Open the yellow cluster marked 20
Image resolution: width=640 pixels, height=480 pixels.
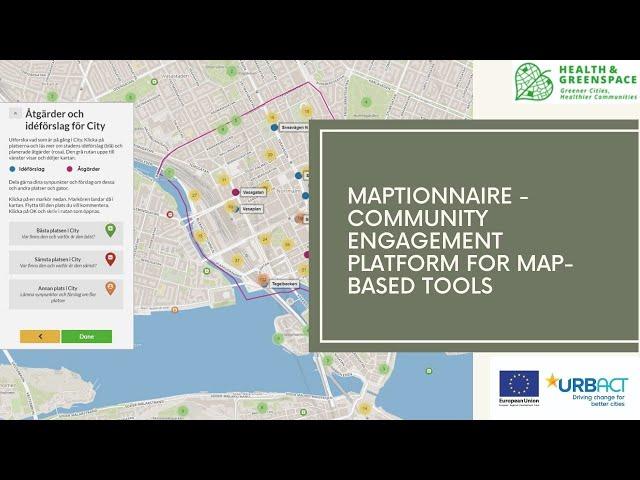[x=270, y=155]
